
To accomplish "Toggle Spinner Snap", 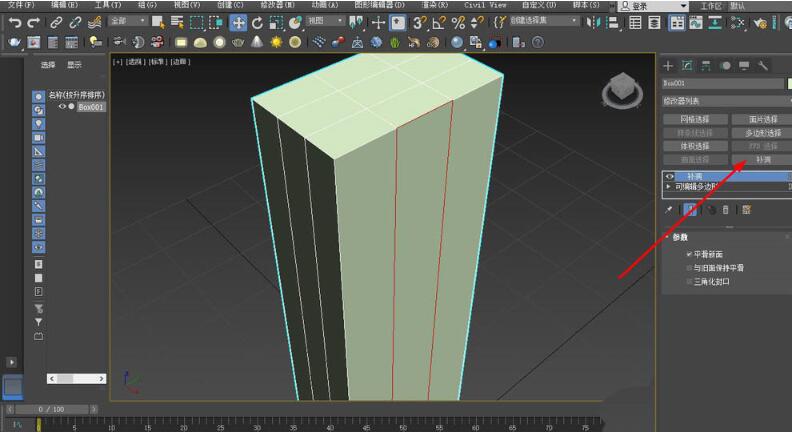I will (x=476, y=23).
